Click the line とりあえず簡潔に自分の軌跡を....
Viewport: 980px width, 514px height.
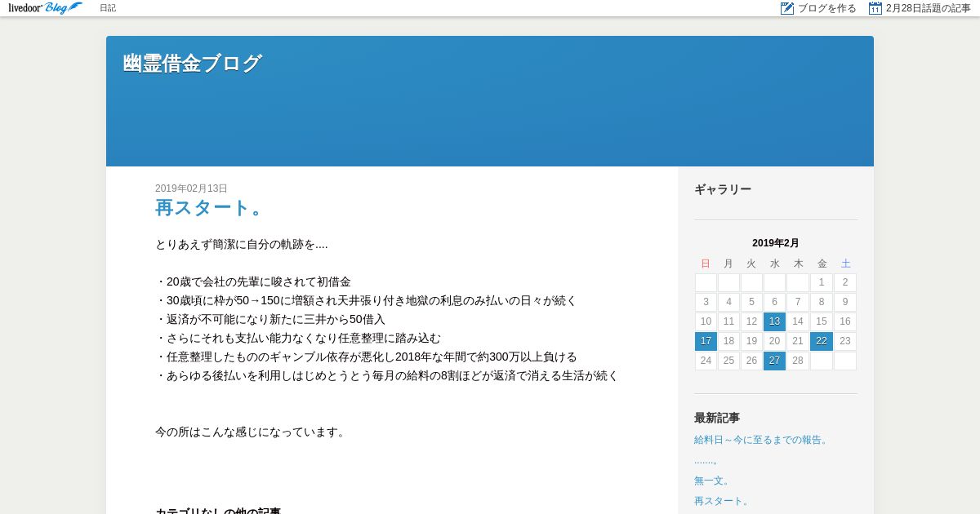[x=242, y=244]
